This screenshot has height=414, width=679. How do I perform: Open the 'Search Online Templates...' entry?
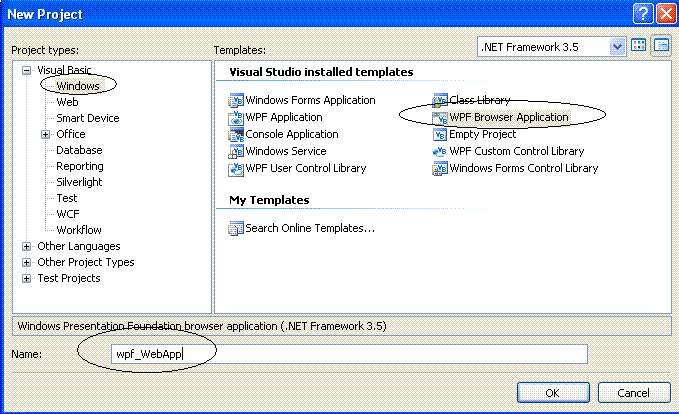[x=310, y=228]
